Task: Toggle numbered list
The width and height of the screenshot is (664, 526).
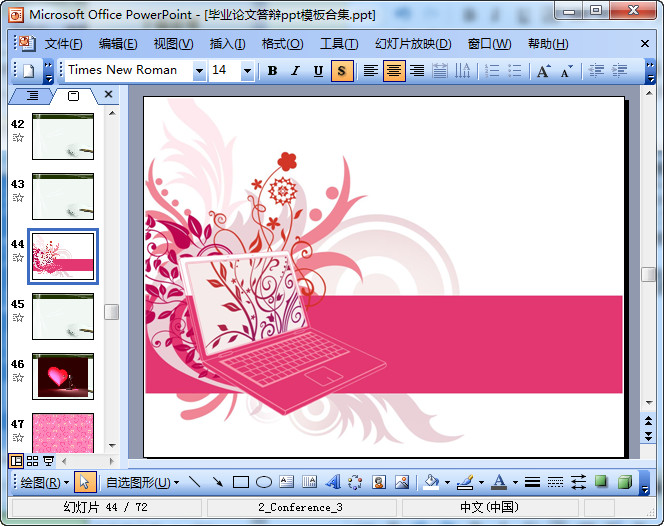Action: 492,71
